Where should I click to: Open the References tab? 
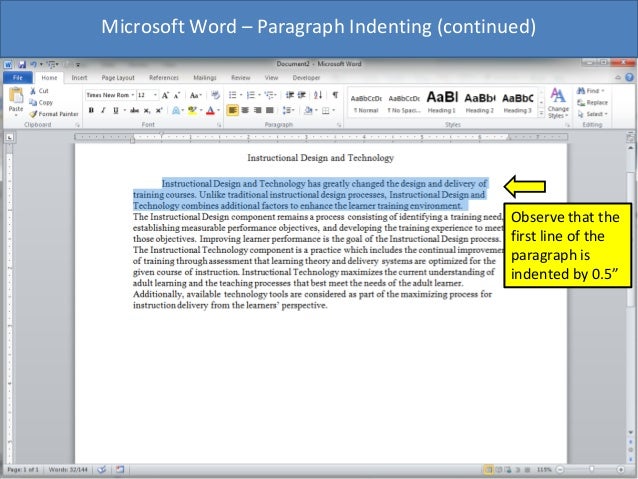pyautogui.click(x=164, y=77)
